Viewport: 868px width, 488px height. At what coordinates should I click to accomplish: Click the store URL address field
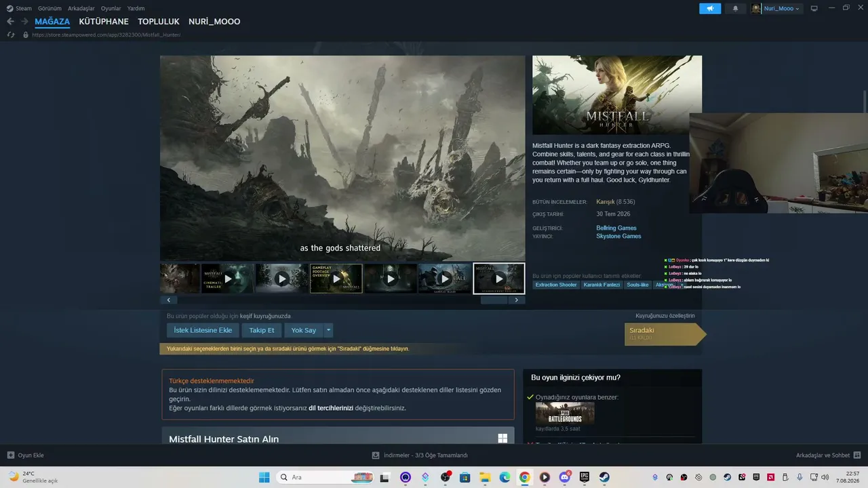tap(106, 35)
